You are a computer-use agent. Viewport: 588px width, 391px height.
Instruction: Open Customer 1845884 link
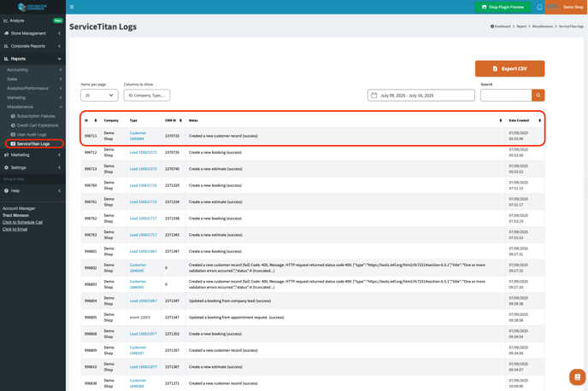[138, 136]
